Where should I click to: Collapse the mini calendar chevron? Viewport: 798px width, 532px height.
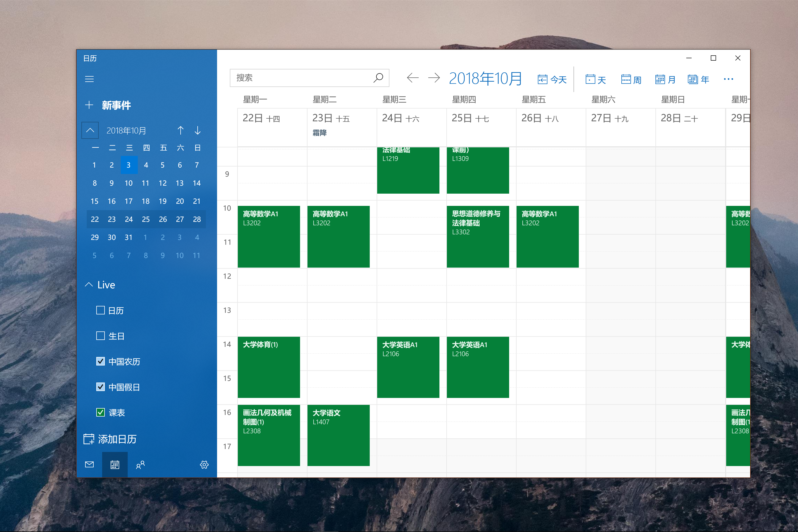90,130
